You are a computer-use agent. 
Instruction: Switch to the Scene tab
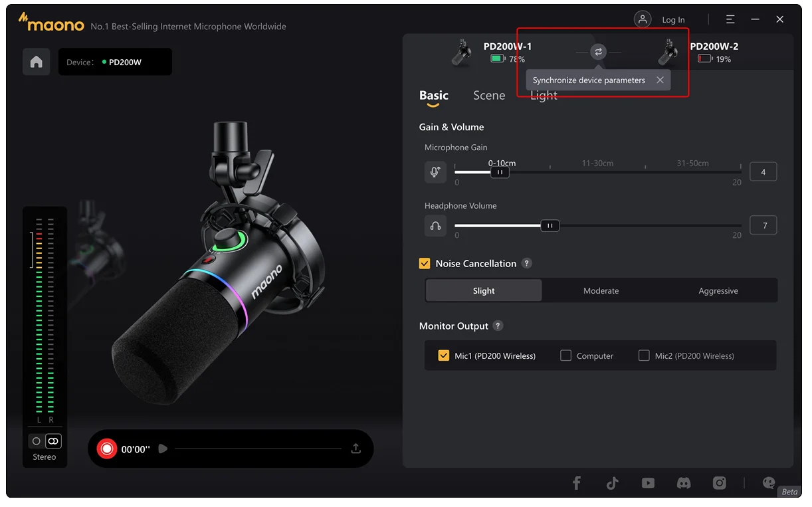[x=489, y=96]
